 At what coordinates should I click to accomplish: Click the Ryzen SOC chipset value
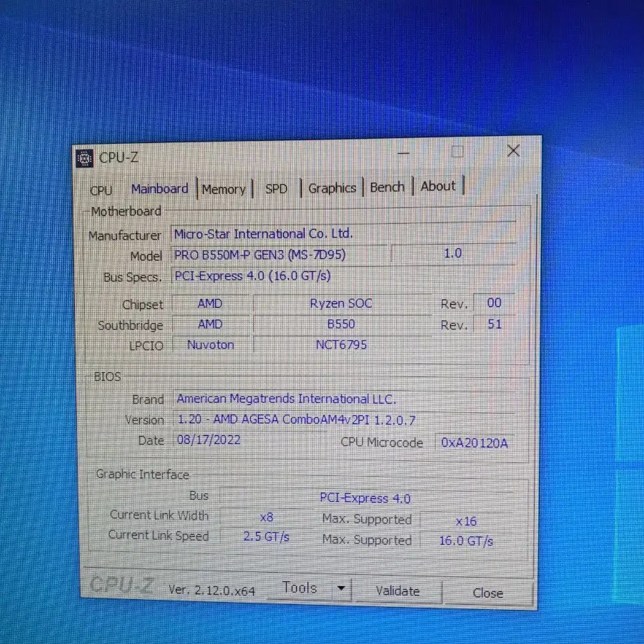coord(341,304)
